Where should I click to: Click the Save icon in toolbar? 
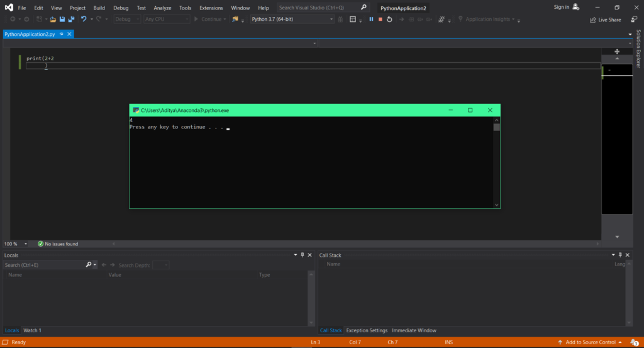(x=62, y=20)
